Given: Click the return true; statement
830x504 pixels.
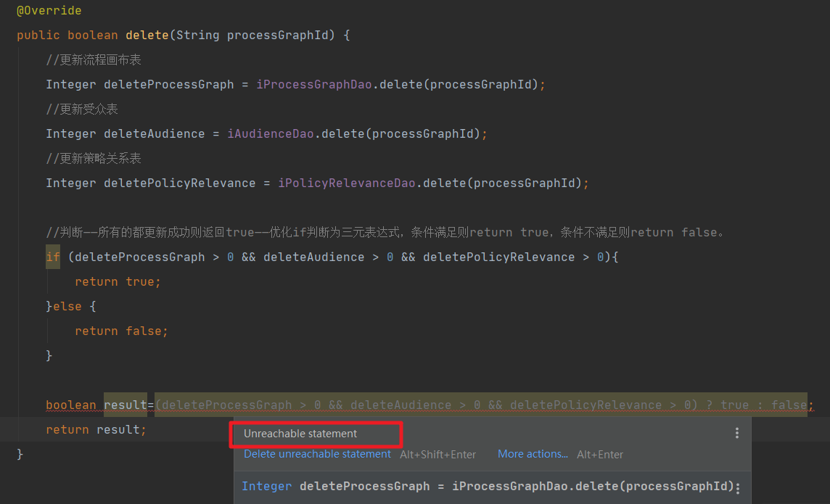Looking at the screenshot, I should [118, 281].
